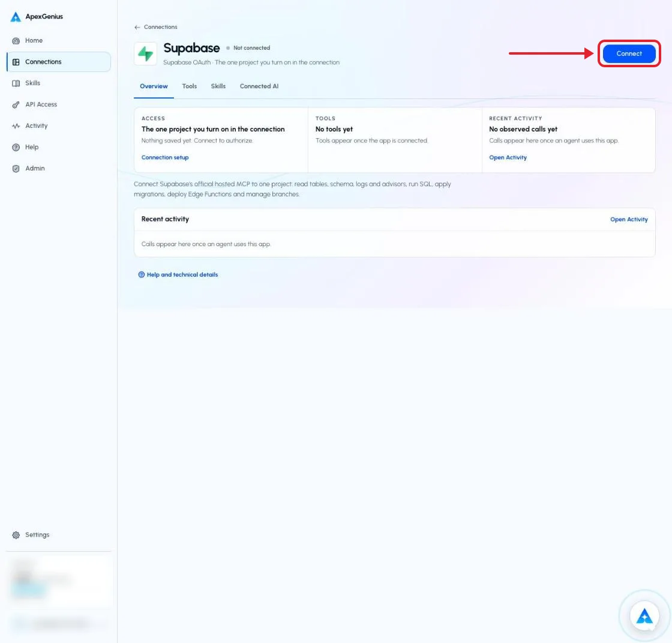Open API Access in the sidebar
This screenshot has width=672, height=643.
[x=59, y=104]
